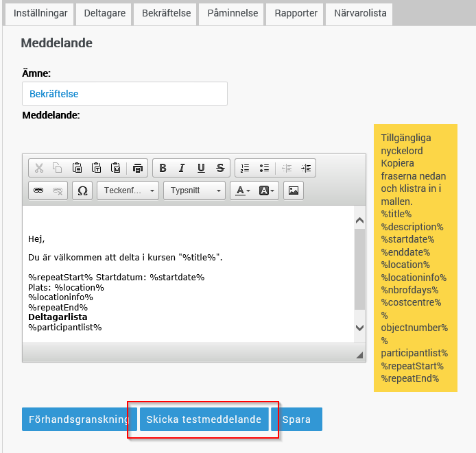Image resolution: width=476 pixels, height=453 pixels.
Task: Insert a bulleted list
Action: coord(264,168)
